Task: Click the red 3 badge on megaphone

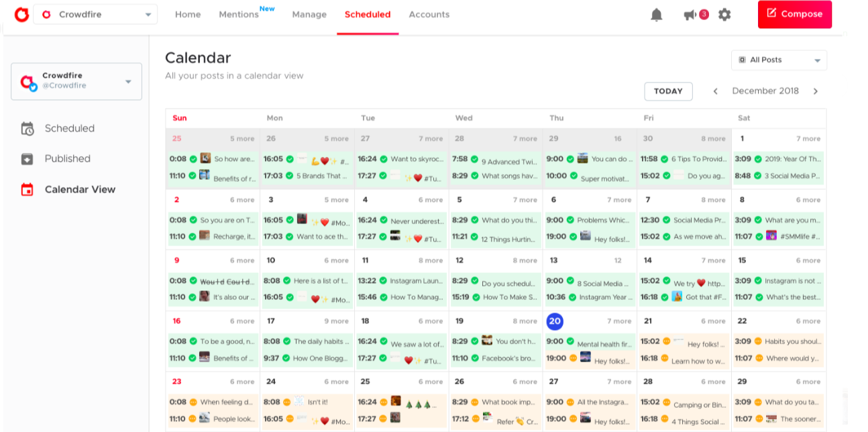Action: (704, 14)
